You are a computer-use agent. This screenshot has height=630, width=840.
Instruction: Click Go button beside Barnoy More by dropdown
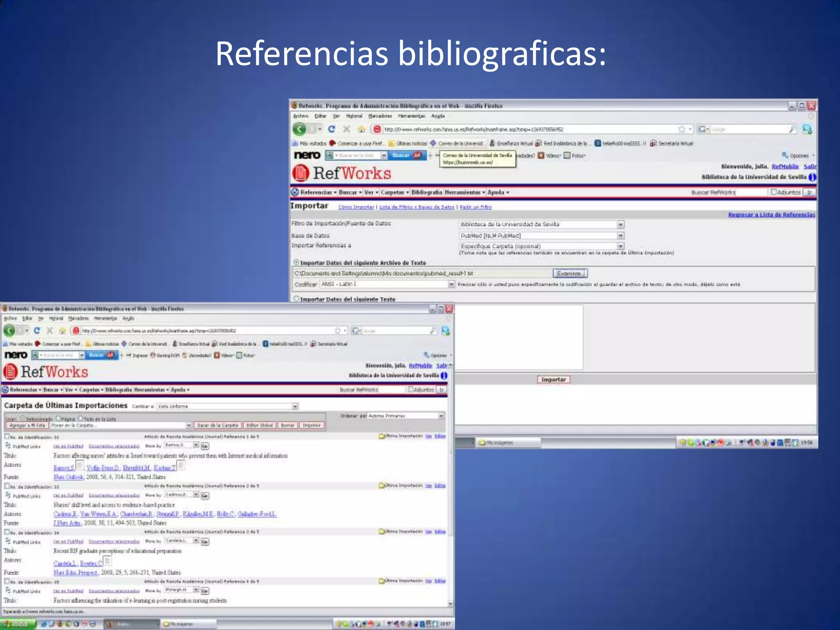(x=205, y=446)
